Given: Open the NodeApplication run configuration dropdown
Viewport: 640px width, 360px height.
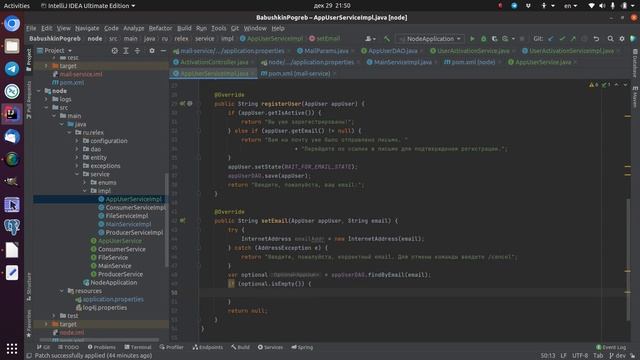Looking at the screenshot, I should click(x=430, y=39).
